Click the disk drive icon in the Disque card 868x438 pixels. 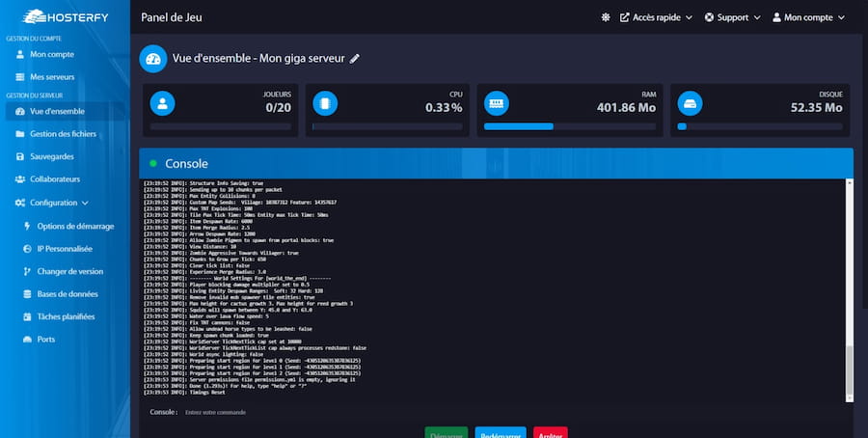pos(689,102)
